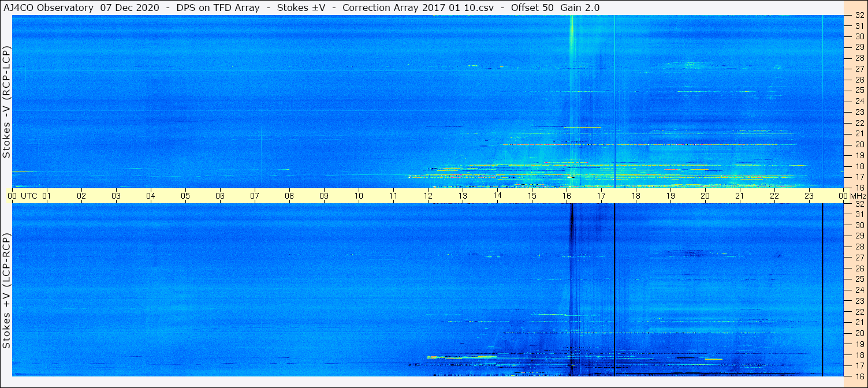Select the 19 hour marker on the time axis
The width and height of the screenshot is (868, 388).
pyautogui.click(x=670, y=196)
